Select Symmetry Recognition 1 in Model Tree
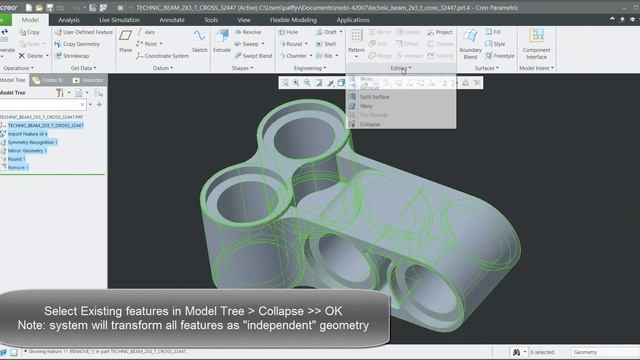Screen dimensions: 640x360 point(32,142)
